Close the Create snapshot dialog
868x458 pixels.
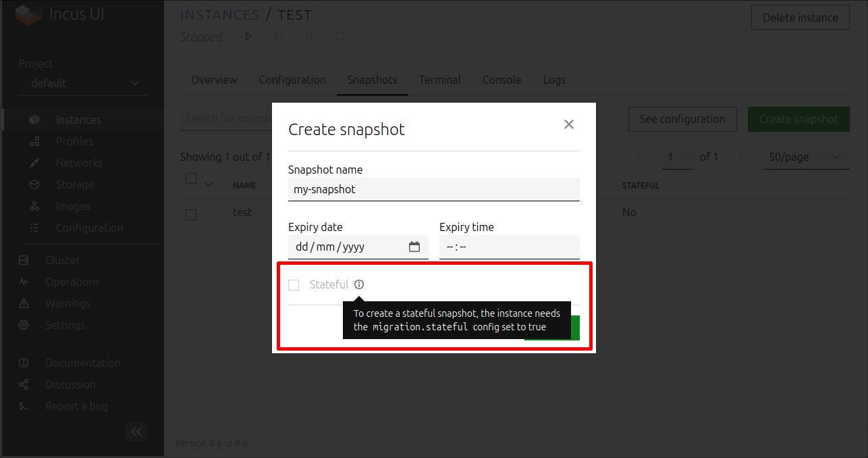[568, 124]
